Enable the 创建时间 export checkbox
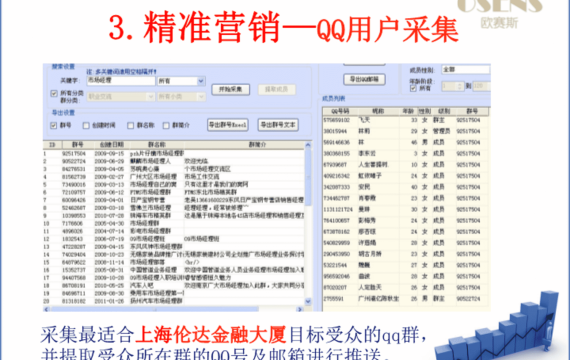 tap(86, 125)
